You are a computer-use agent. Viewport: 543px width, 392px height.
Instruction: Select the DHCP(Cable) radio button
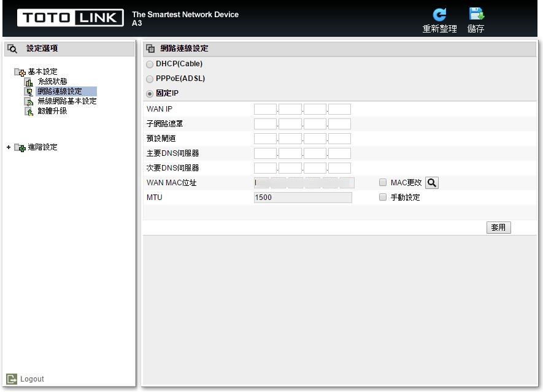(150, 64)
